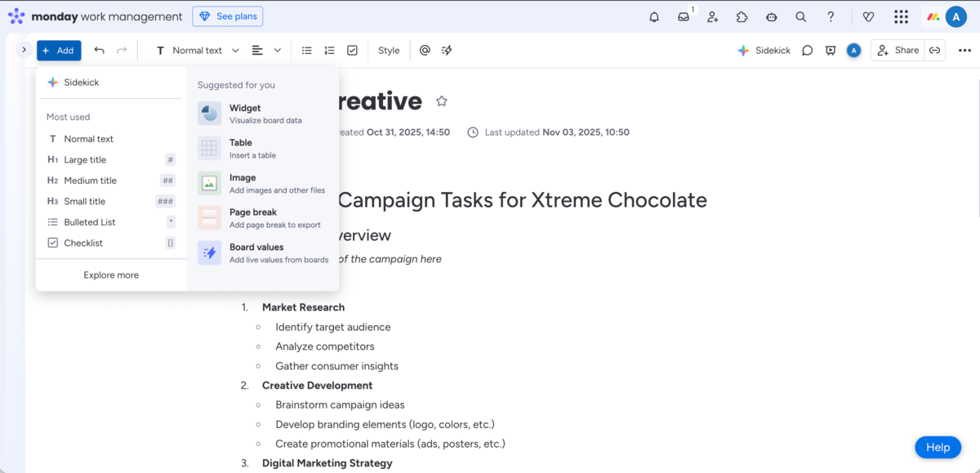Open your account avatar menu
This screenshot has height=473, width=980.
tap(956, 16)
